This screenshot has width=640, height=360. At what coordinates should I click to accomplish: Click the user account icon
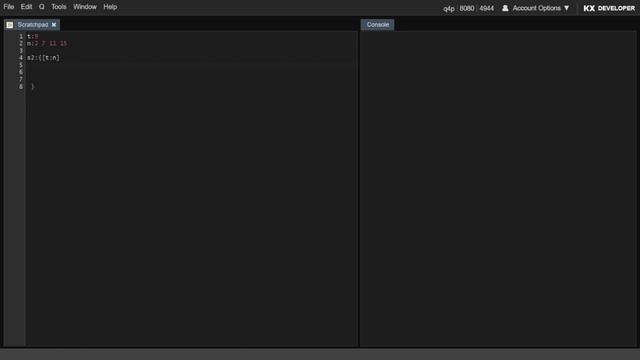(x=505, y=8)
